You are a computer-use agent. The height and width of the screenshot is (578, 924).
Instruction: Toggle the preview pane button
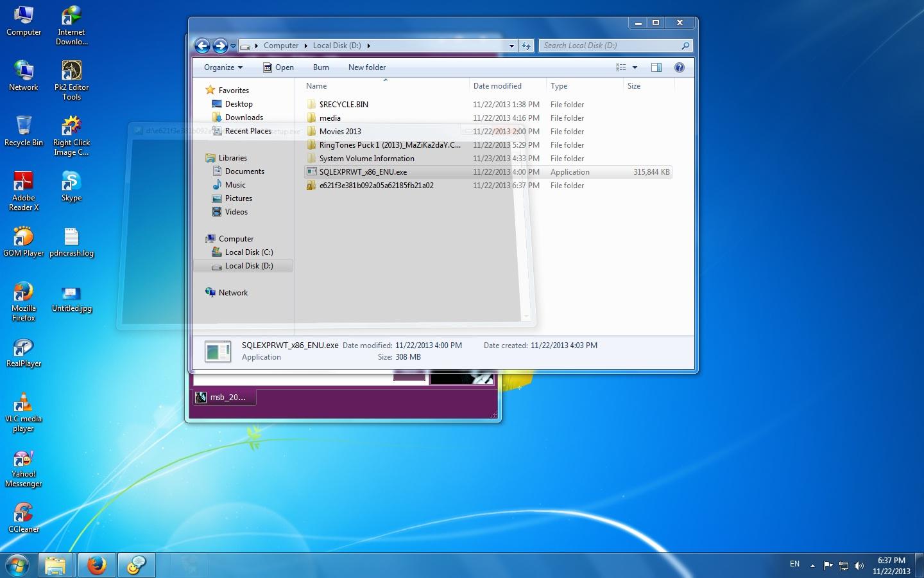(x=656, y=67)
